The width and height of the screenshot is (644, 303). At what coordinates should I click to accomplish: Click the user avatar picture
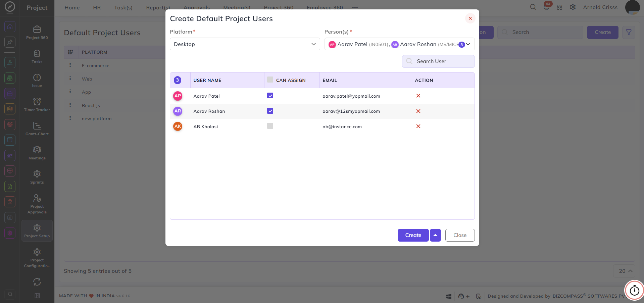tap(632, 7)
